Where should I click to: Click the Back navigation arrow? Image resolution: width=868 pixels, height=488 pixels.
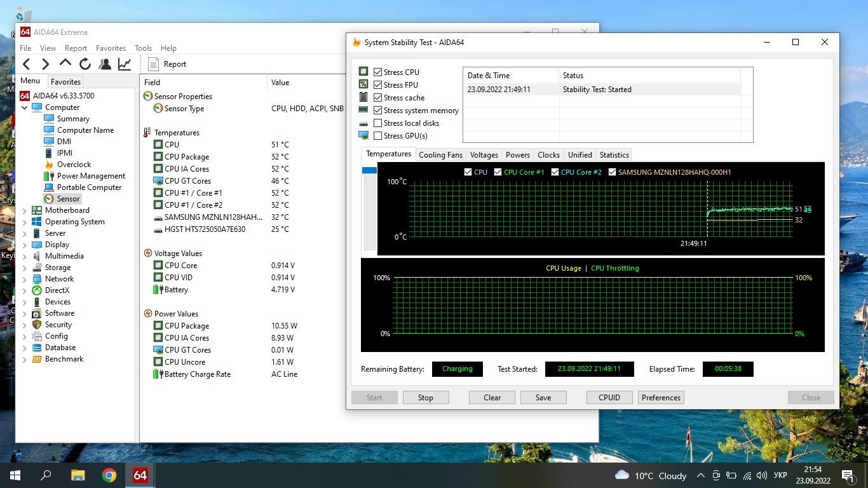[x=26, y=64]
